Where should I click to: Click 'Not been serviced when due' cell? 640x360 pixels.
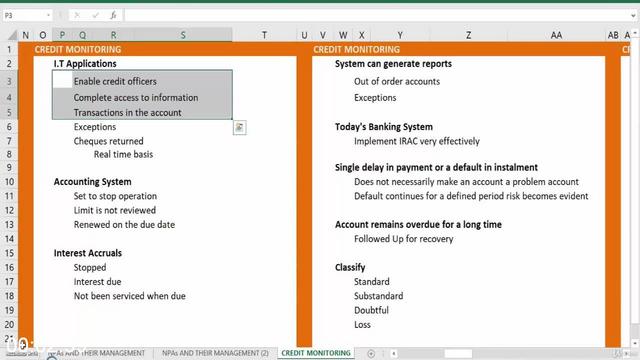coord(129,296)
